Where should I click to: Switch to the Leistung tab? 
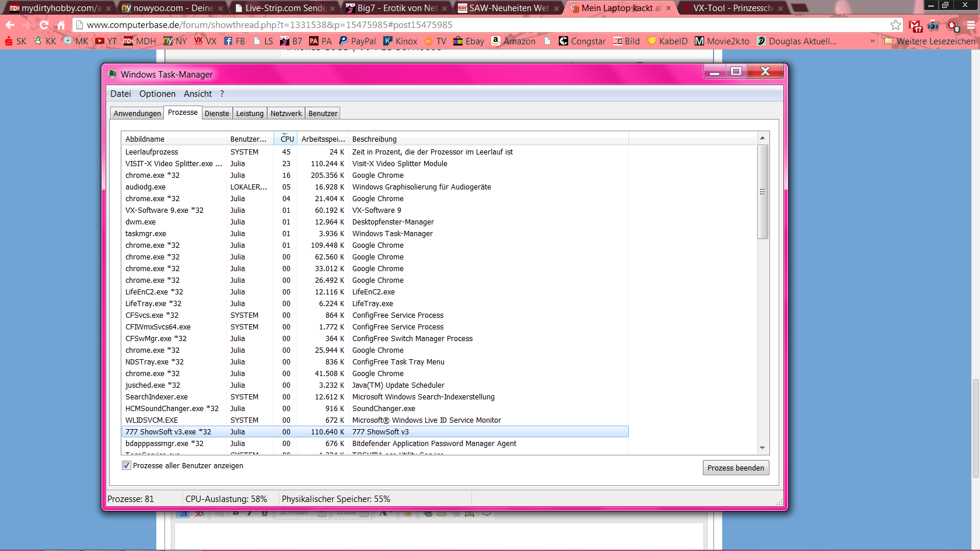pyautogui.click(x=250, y=114)
